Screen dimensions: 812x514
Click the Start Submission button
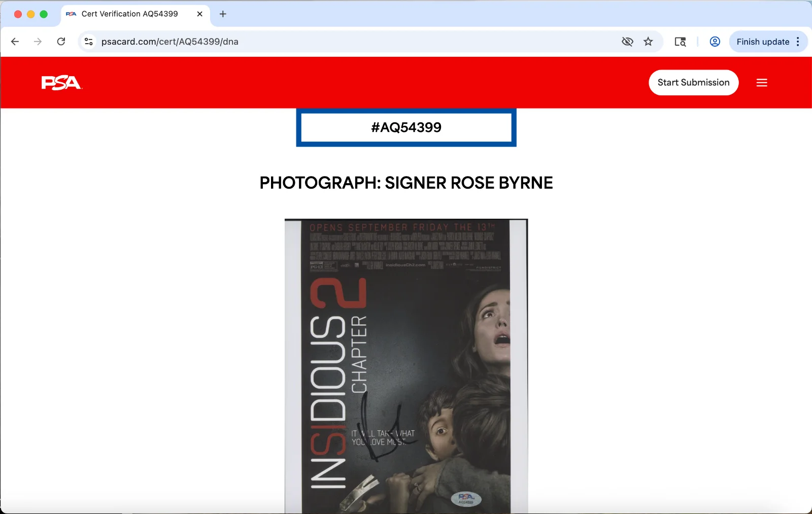click(x=693, y=82)
